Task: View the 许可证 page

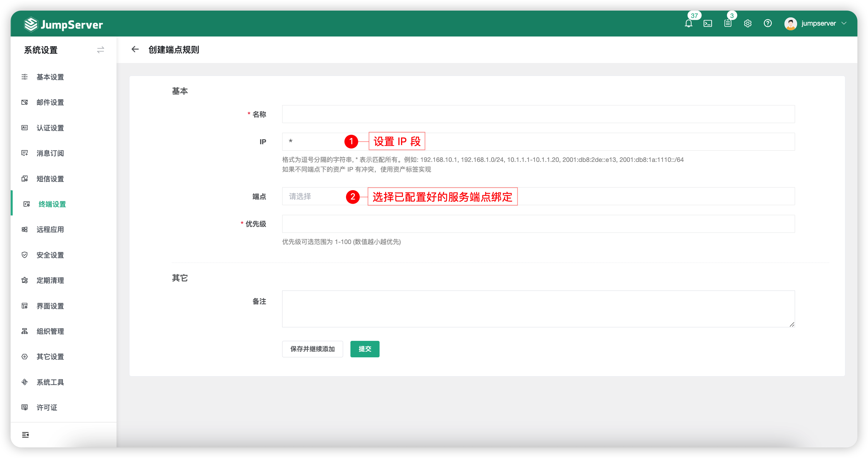Action: pos(46,407)
